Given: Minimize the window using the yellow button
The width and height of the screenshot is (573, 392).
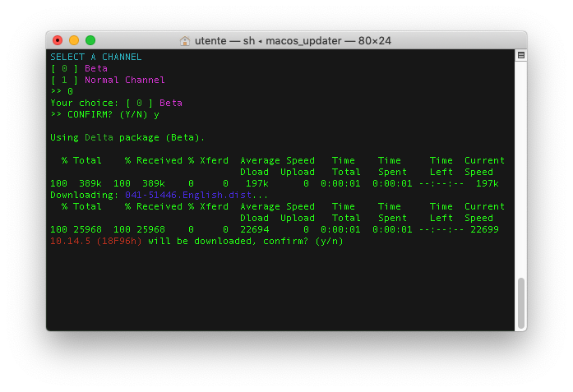Looking at the screenshot, I should coord(74,40).
